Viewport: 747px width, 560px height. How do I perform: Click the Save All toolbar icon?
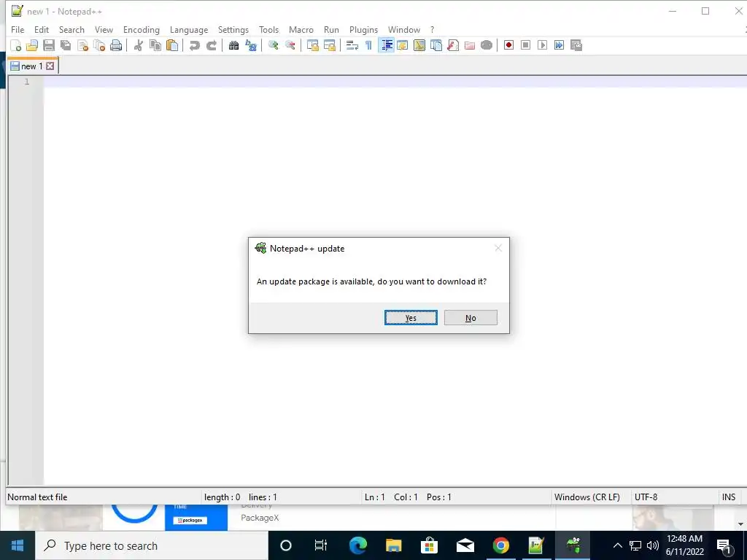(66, 45)
